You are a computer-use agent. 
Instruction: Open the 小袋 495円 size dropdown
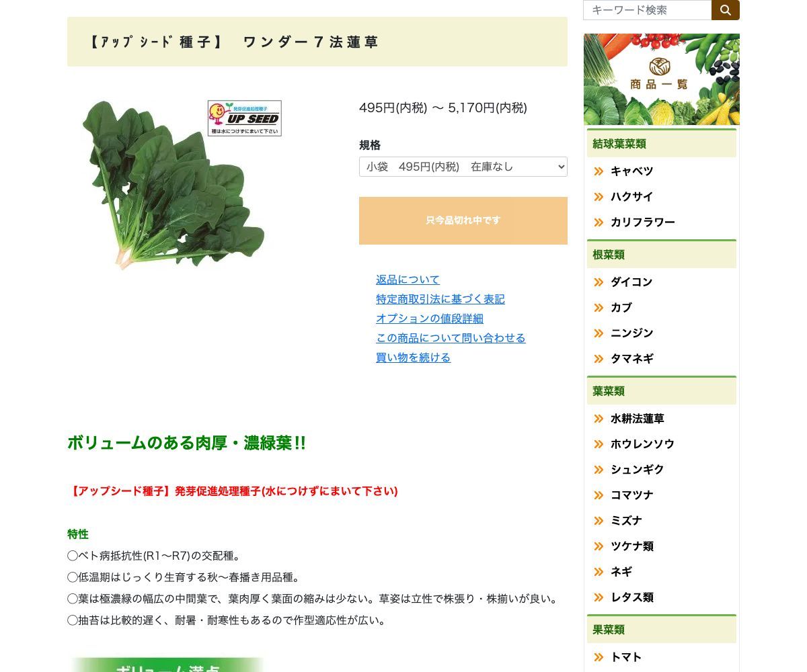[x=463, y=167]
